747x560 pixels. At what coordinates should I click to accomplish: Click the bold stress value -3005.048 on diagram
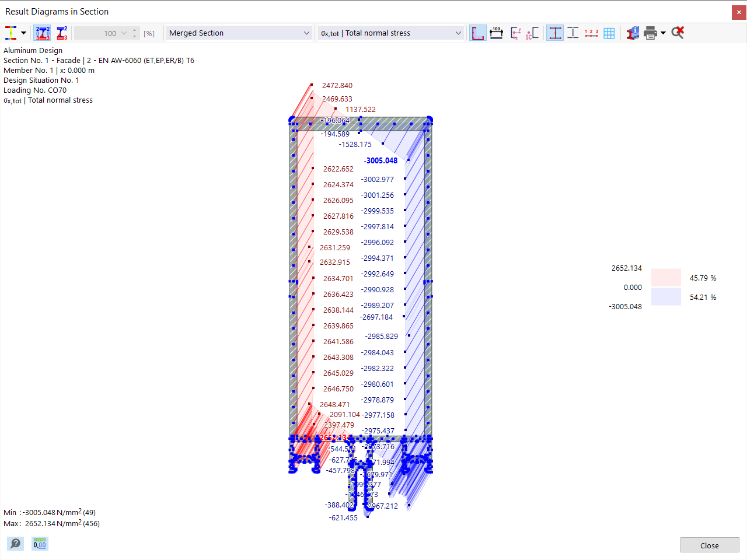381,161
